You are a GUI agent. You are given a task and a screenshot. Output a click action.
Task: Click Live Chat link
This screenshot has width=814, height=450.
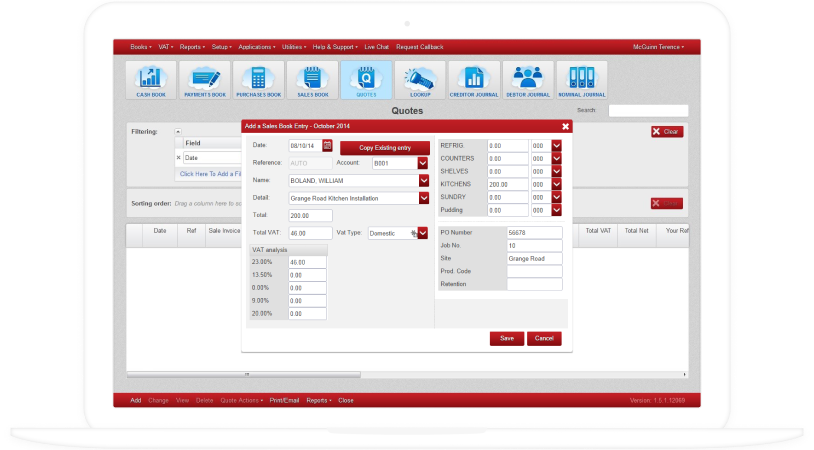[376, 47]
